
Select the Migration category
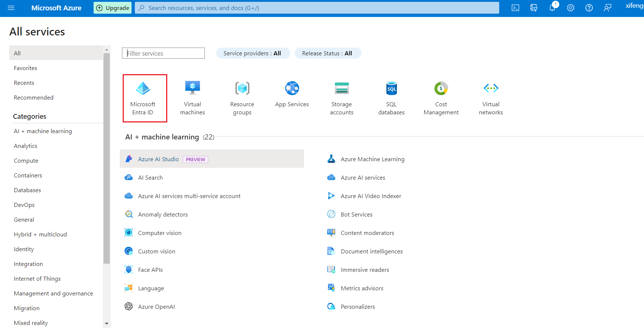(27, 308)
